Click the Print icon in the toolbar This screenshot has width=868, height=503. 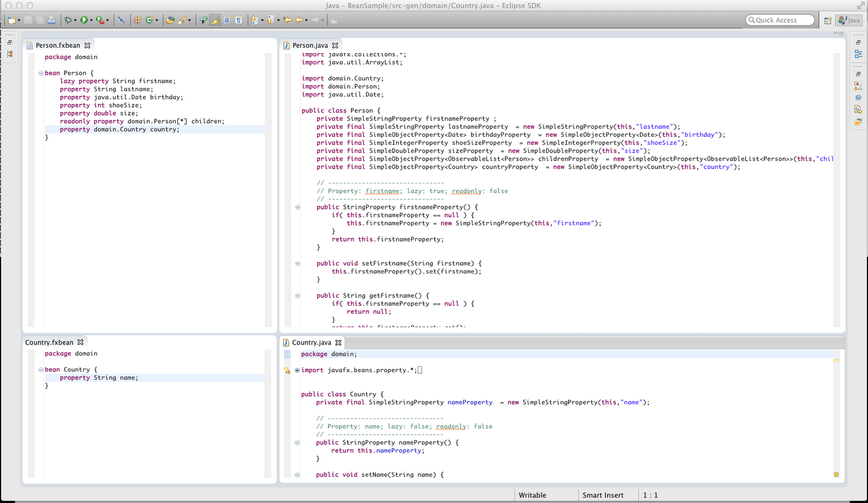pos(52,20)
